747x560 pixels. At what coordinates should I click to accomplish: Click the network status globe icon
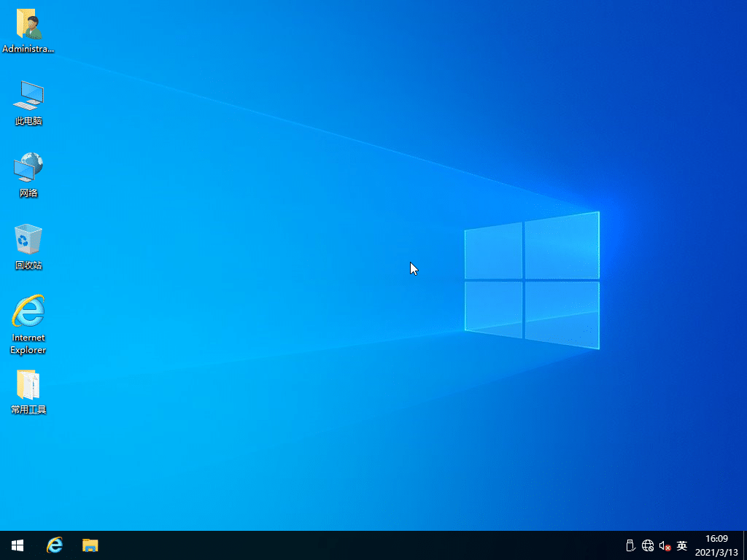[x=647, y=545]
